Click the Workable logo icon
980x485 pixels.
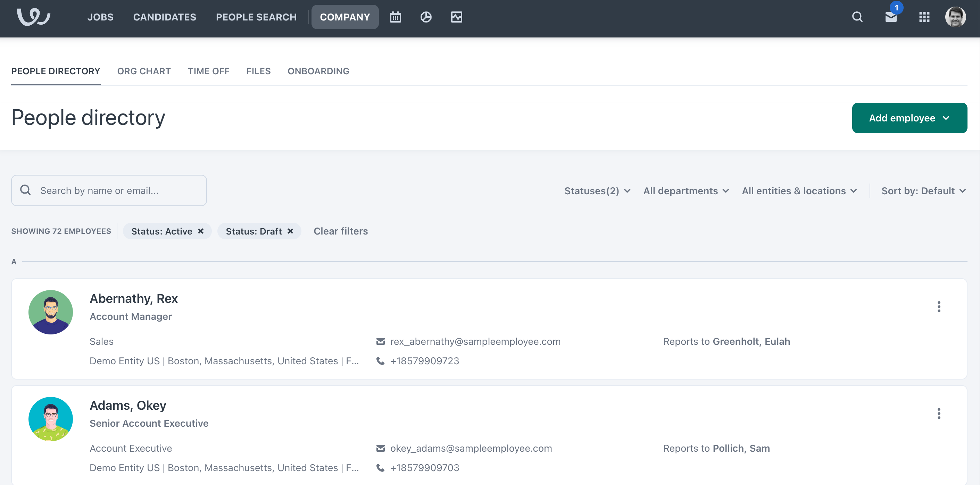[33, 17]
